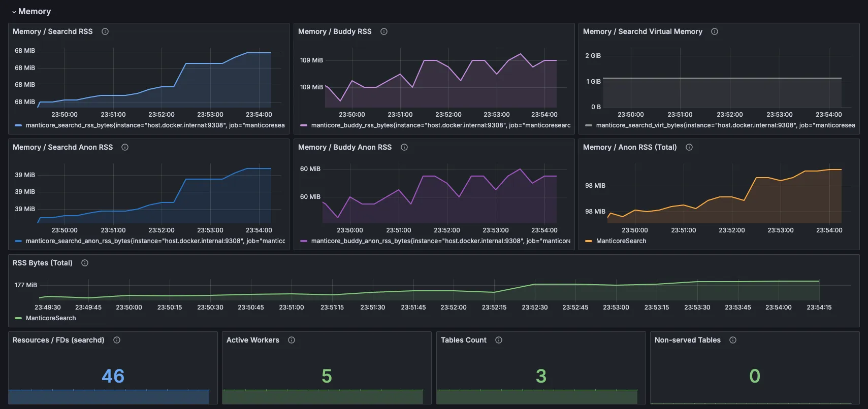Show info for Memory / Buddy Anon RSS
The image size is (868, 409).
[x=404, y=147]
